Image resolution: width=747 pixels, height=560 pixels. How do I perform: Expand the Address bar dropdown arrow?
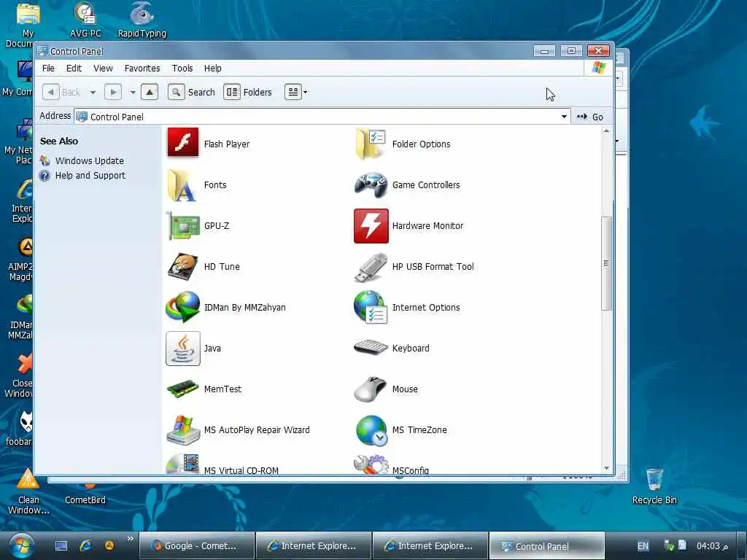564,117
